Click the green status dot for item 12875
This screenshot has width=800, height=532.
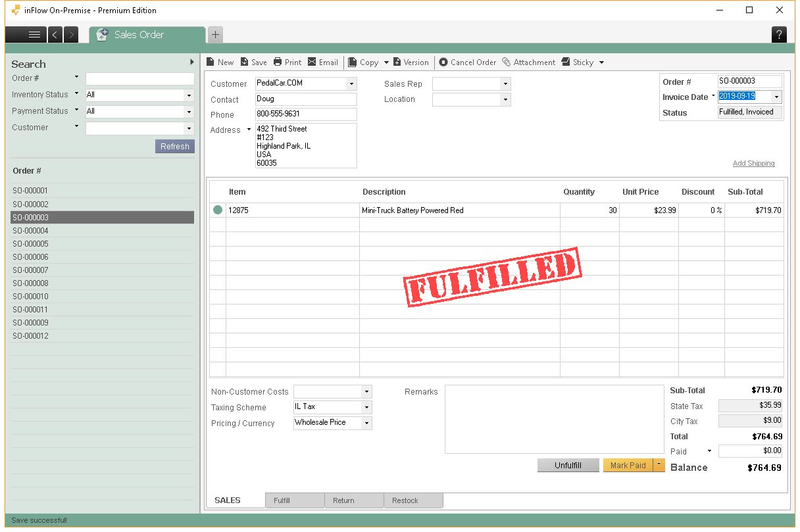point(218,210)
